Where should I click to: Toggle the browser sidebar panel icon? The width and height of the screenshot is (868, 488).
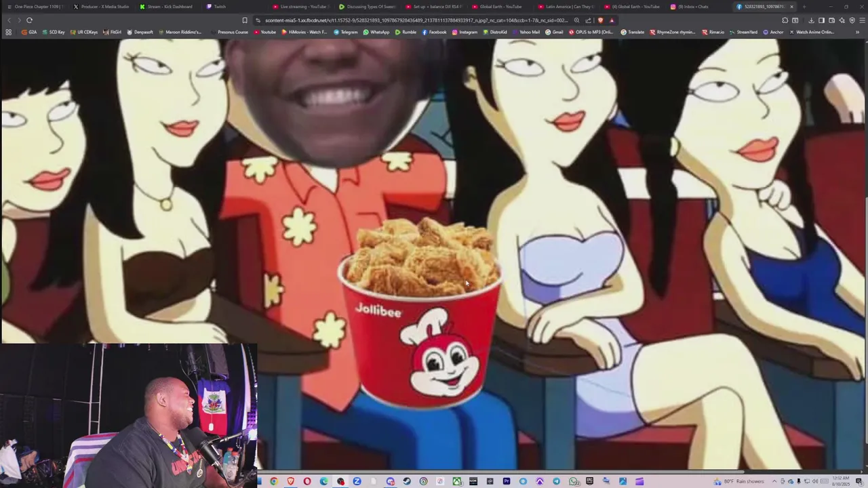pos(821,20)
